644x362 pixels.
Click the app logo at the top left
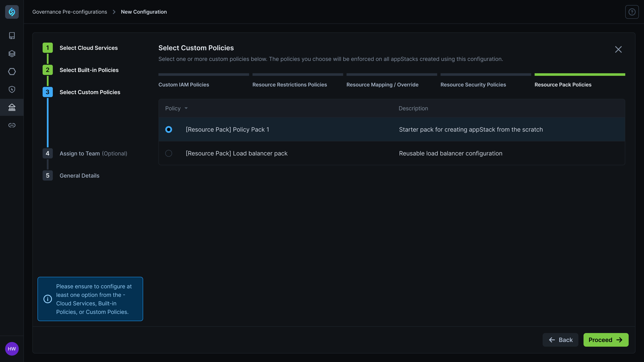click(x=12, y=12)
